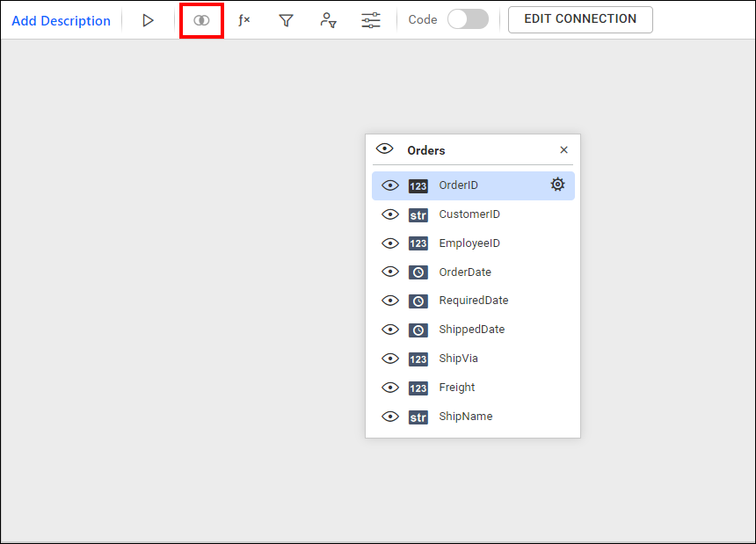
Task: Open the user filter icon
Action: [x=328, y=20]
